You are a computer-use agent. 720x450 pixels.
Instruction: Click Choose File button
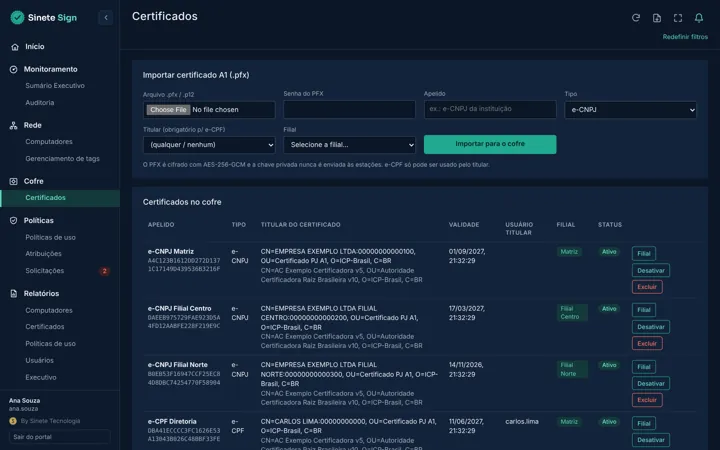click(168, 110)
